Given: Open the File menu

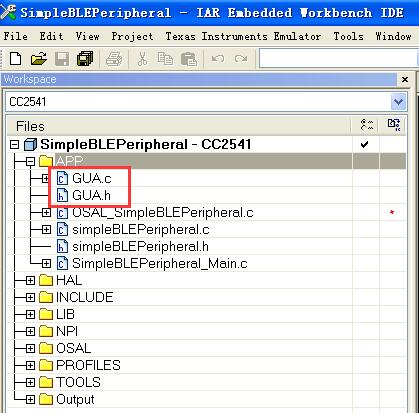Looking at the screenshot, I should coord(16,36).
